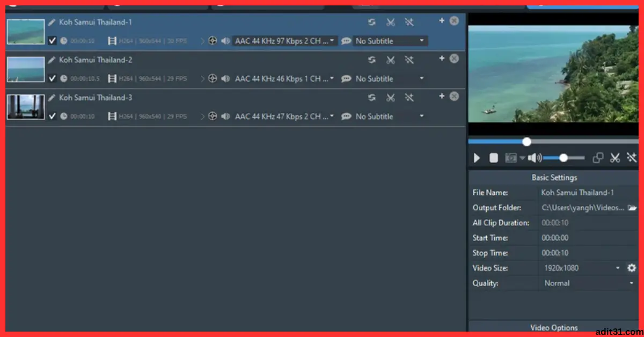
Task: Click the plus icon on Koh Samui Thailand-1 row
Action: [442, 20]
